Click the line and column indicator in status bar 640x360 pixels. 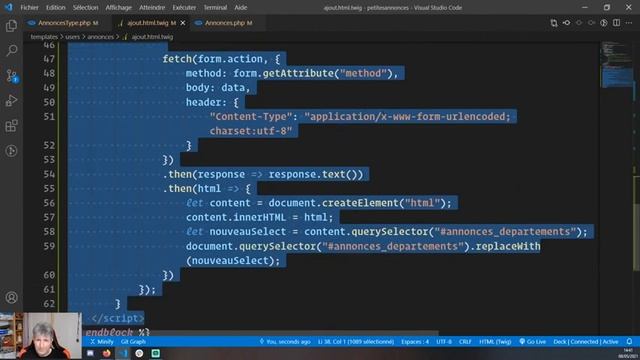pyautogui.click(x=356, y=342)
